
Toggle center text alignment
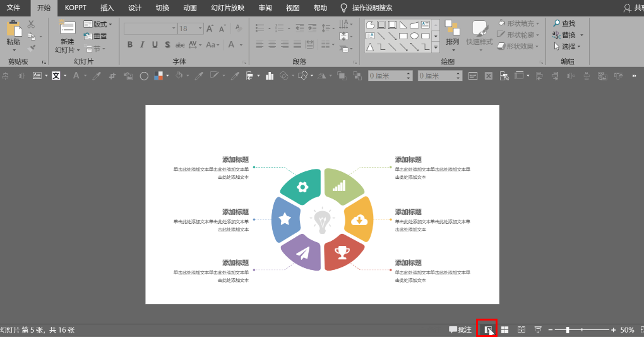(272, 44)
